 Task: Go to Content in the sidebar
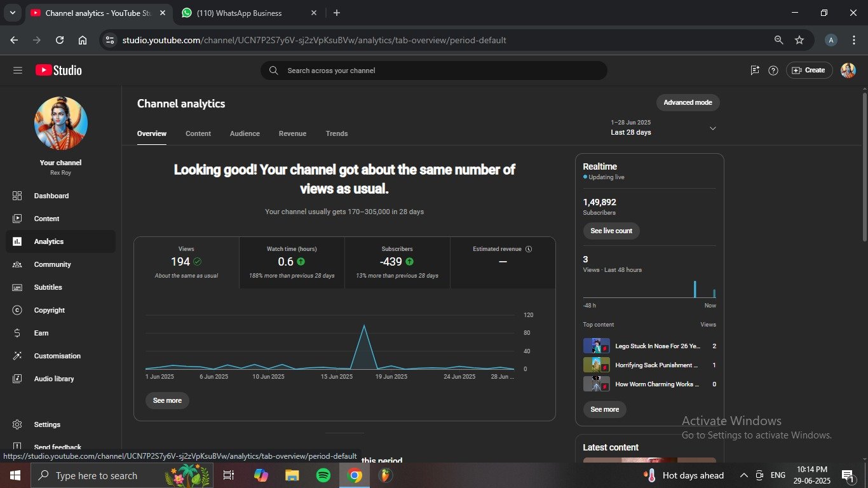tap(61, 219)
